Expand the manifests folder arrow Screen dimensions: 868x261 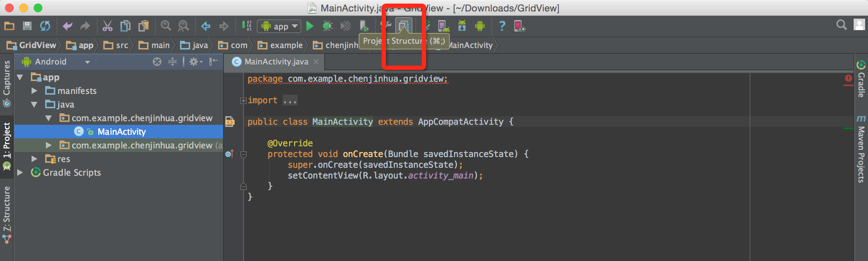34,91
